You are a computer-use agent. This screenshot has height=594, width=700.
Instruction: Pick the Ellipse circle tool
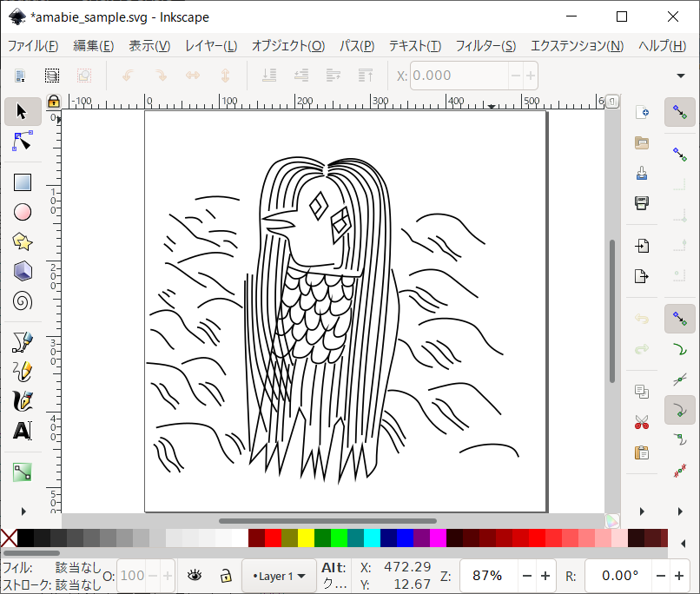(23, 212)
